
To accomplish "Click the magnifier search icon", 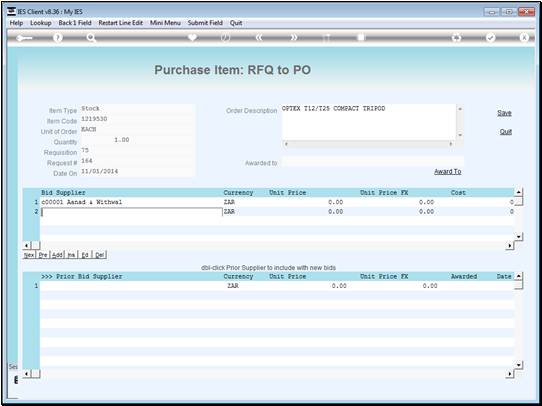I will click(x=91, y=38).
